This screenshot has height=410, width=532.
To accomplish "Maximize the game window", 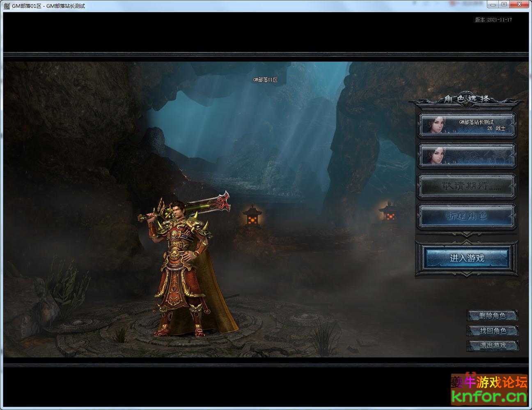I will click(504, 4).
